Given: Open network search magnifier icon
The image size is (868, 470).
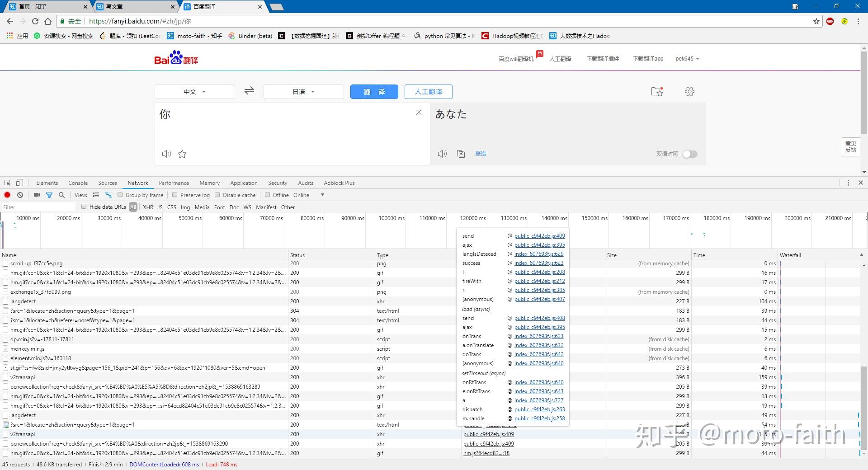Looking at the screenshot, I should tap(62, 195).
